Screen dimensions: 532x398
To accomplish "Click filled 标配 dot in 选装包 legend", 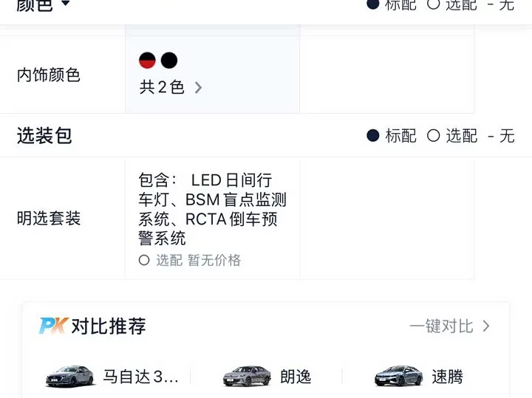I will 373,136.
